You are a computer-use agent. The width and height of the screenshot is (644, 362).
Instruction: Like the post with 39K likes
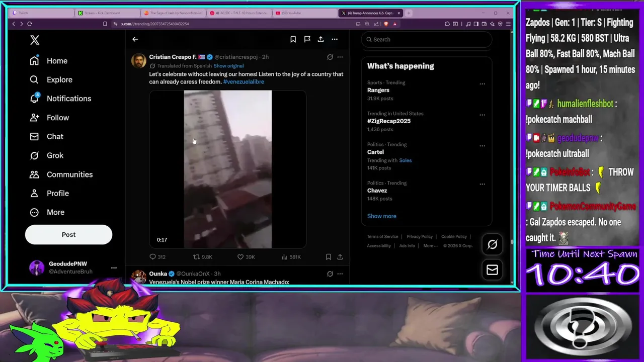point(246,257)
